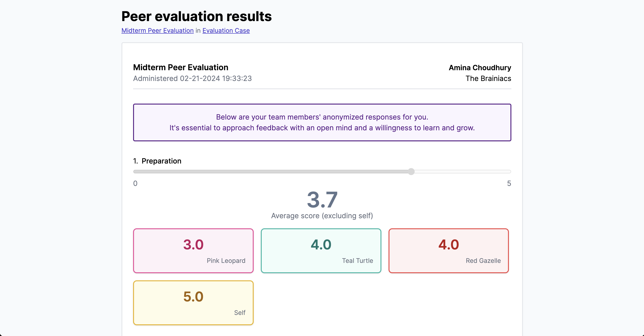Screen dimensions: 644x336
Task: Click the 5.0 self rating value
Action: (x=193, y=297)
